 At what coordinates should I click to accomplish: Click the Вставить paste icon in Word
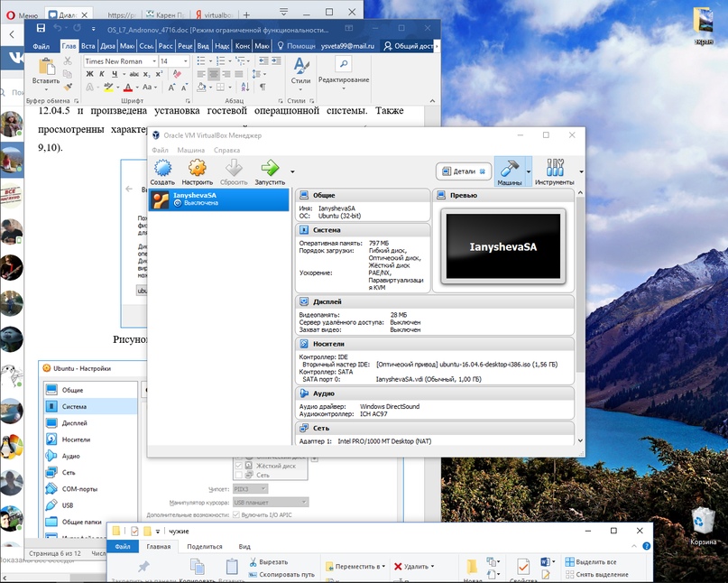[x=46, y=68]
